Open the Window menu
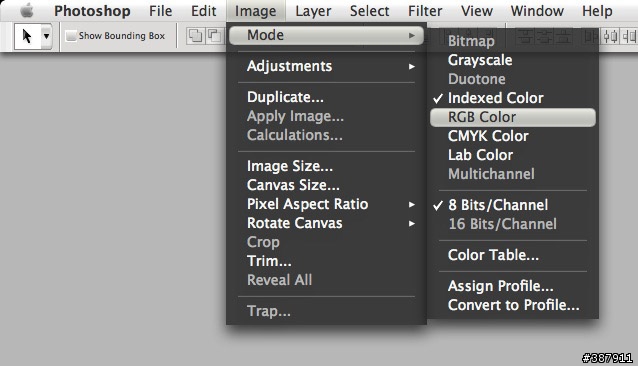The width and height of the screenshot is (638, 366). tap(537, 11)
